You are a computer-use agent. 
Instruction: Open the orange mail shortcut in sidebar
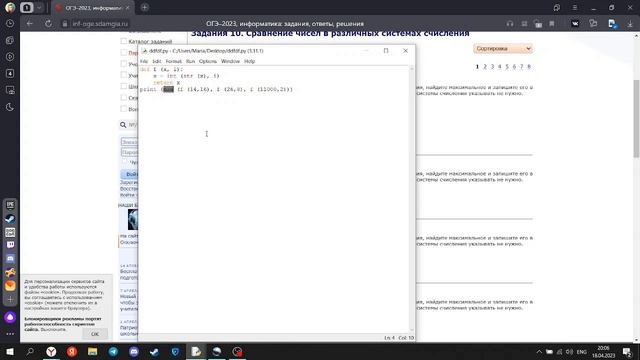coord(10,286)
